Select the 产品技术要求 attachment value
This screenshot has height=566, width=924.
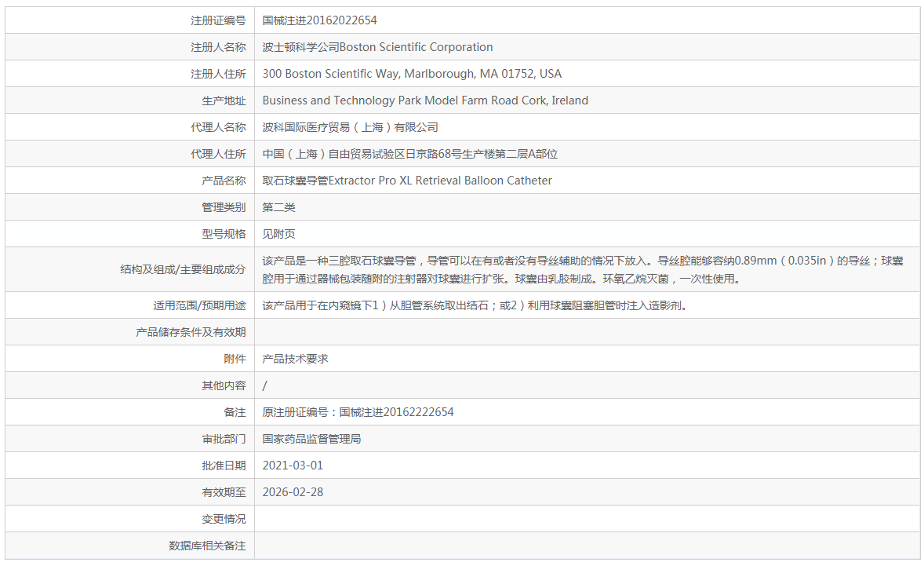295,359
